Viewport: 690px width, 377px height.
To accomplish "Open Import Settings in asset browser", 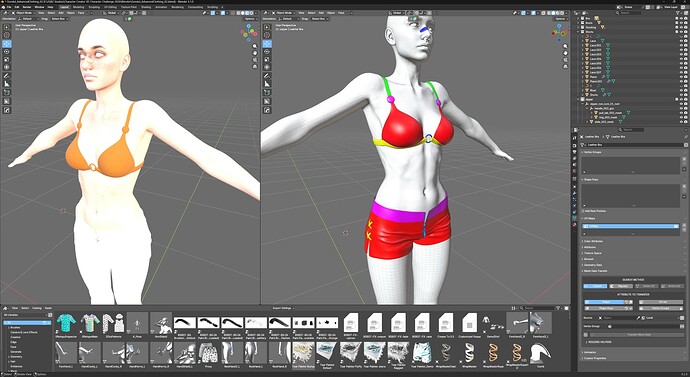I will [x=283, y=308].
